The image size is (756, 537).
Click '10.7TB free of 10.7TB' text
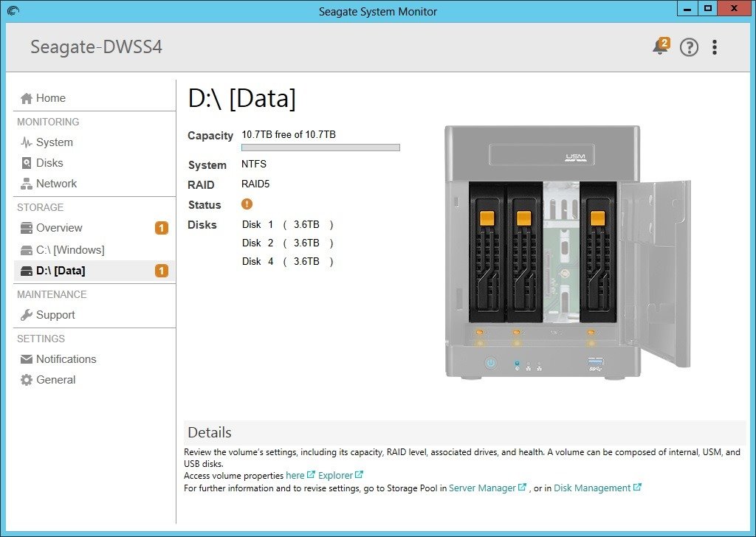click(x=289, y=134)
